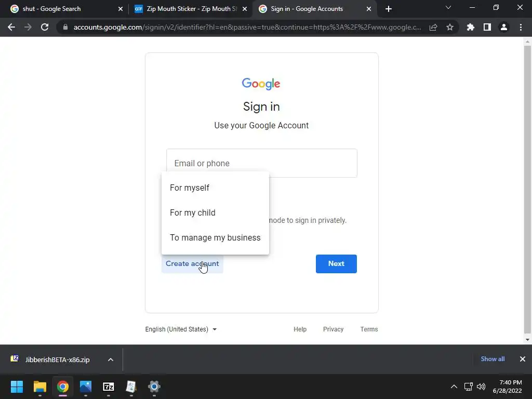Click the page vertical scrollbar

click(527, 189)
